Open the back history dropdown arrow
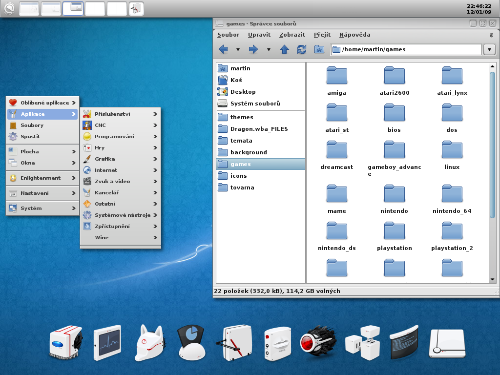500x375 pixels. (238, 50)
